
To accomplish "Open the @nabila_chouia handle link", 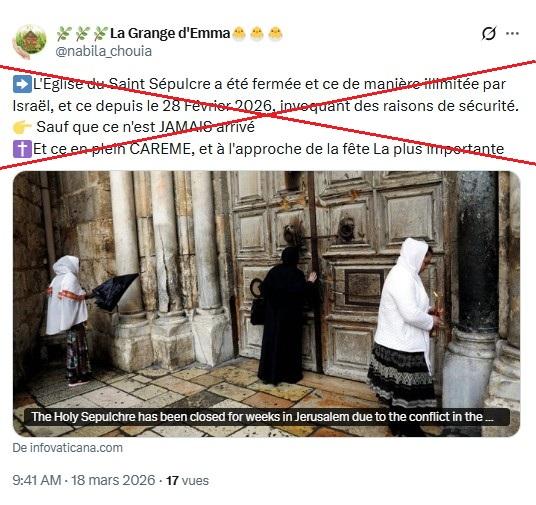I will (x=104, y=51).
